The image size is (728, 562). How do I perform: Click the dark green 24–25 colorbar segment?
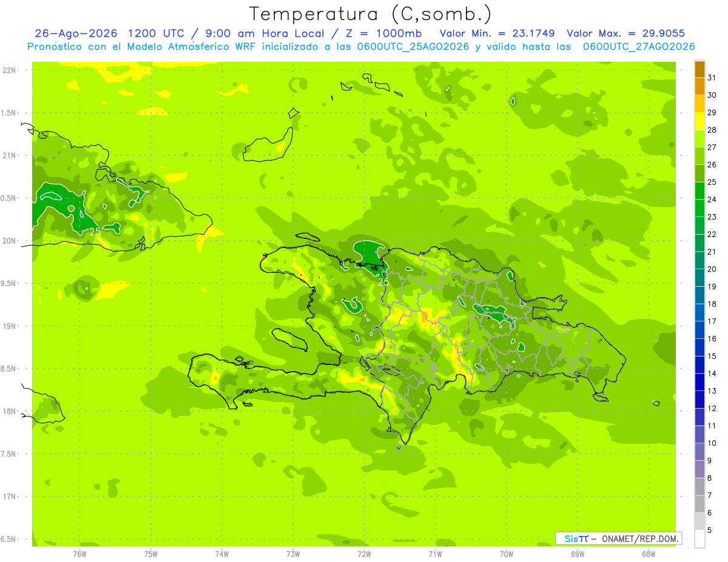[699, 190]
